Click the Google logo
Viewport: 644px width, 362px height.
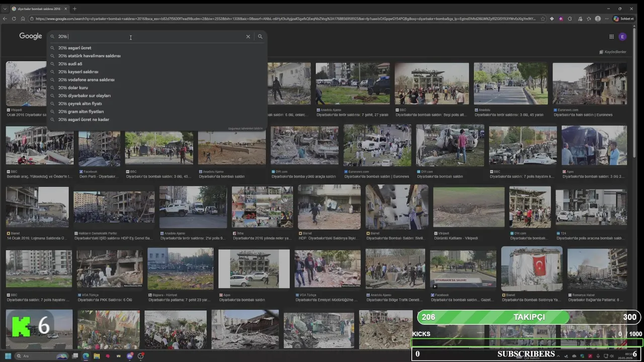pos(31,36)
